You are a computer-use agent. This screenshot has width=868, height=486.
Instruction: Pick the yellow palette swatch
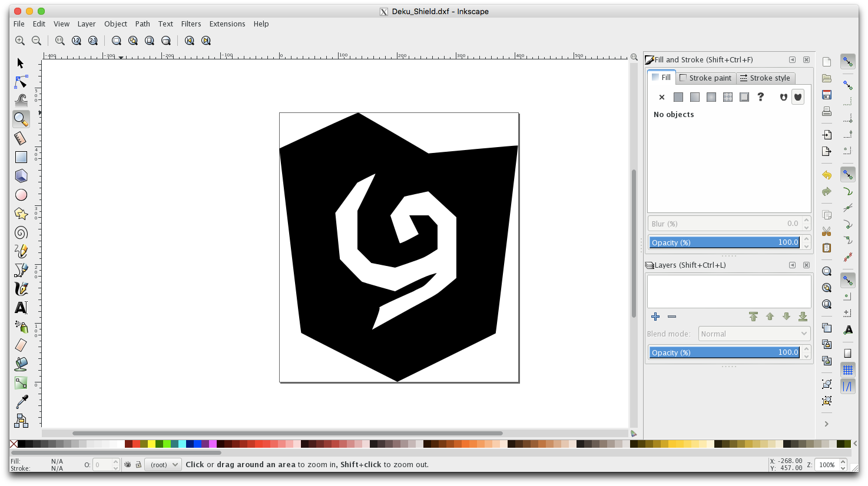click(151, 444)
